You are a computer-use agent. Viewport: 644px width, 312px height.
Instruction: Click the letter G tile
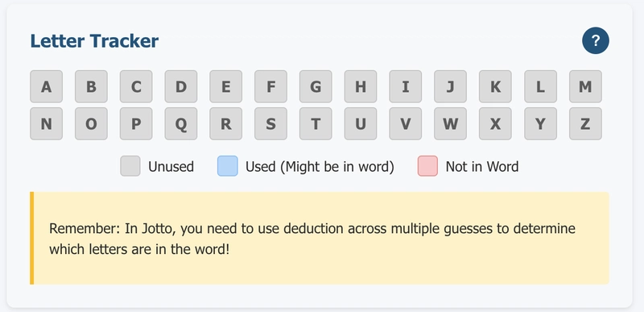(x=316, y=86)
